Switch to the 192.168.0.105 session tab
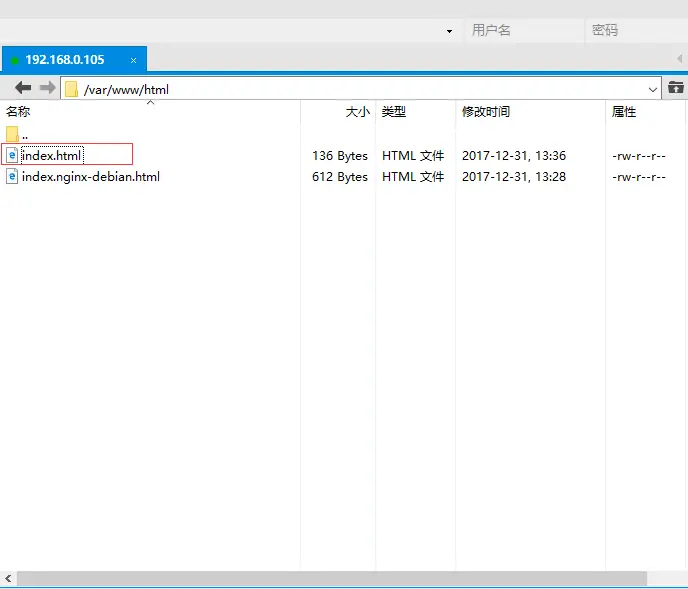This screenshot has height=589, width=688. point(74,59)
